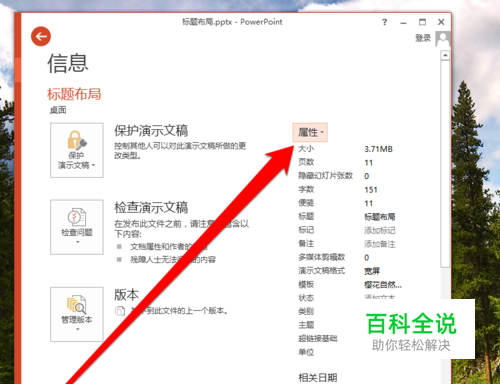Click the title value 标题布局 property
The height and width of the screenshot is (384, 500).
pos(380,217)
